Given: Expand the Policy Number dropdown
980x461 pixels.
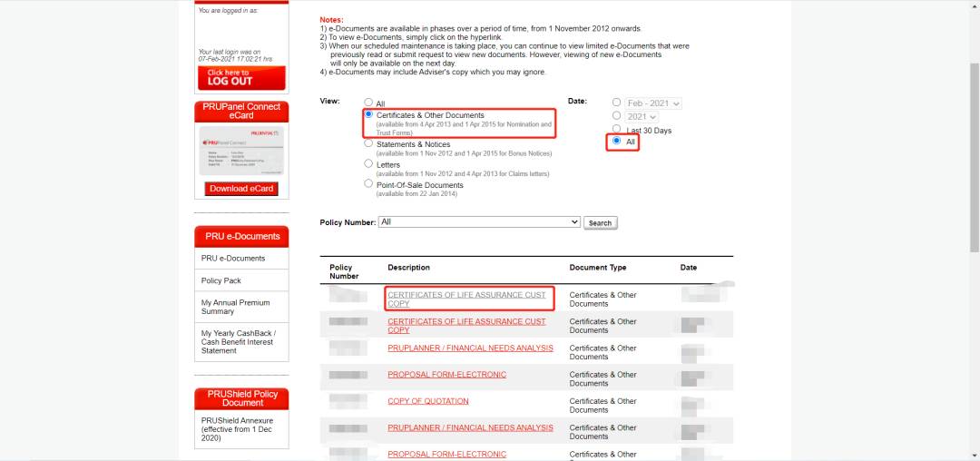Looking at the screenshot, I should pos(479,221).
